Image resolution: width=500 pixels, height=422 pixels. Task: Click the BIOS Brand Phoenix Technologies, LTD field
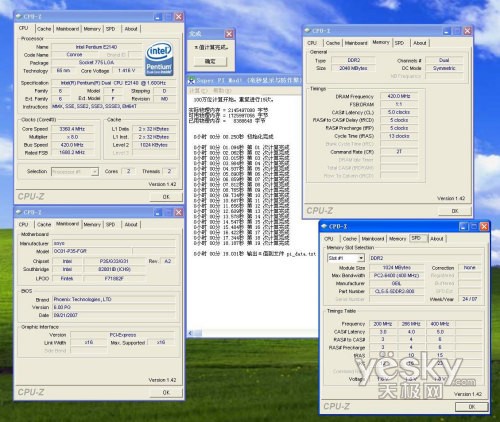(114, 300)
